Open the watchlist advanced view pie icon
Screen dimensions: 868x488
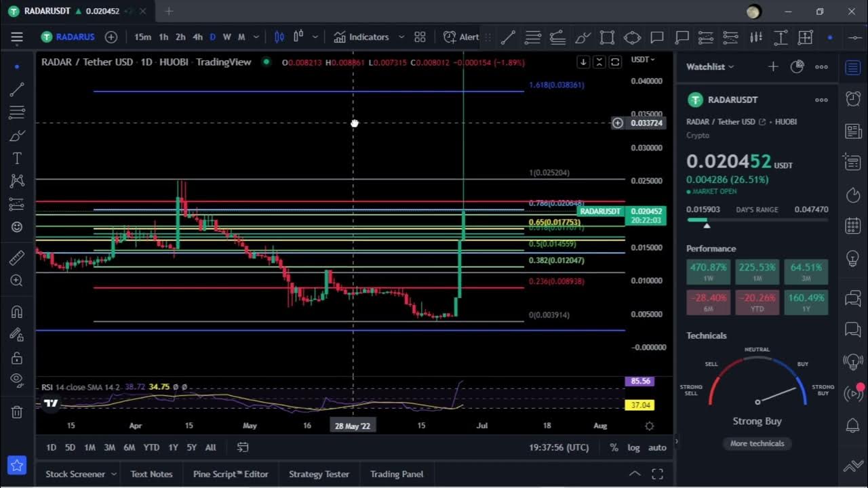[797, 66]
